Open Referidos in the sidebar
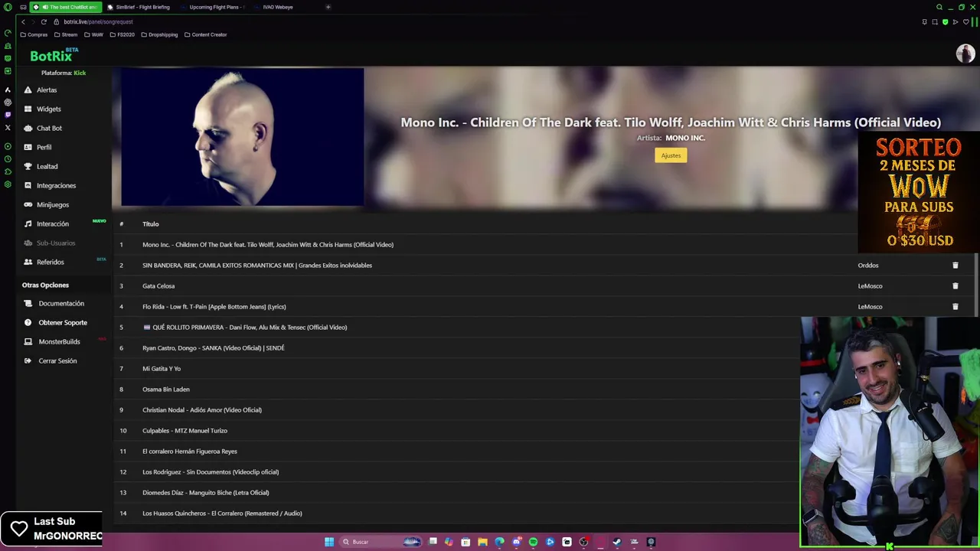980x551 pixels. 50,262
